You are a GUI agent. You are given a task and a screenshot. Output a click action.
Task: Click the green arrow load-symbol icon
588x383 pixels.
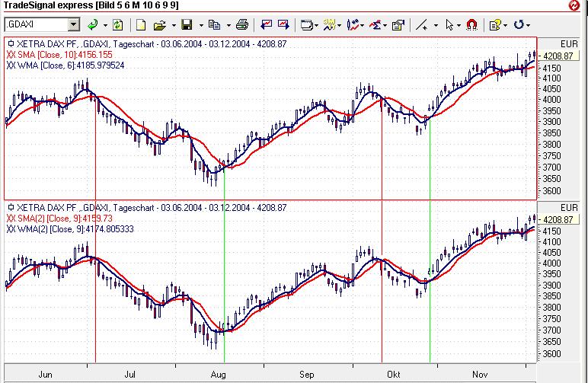(x=92, y=25)
